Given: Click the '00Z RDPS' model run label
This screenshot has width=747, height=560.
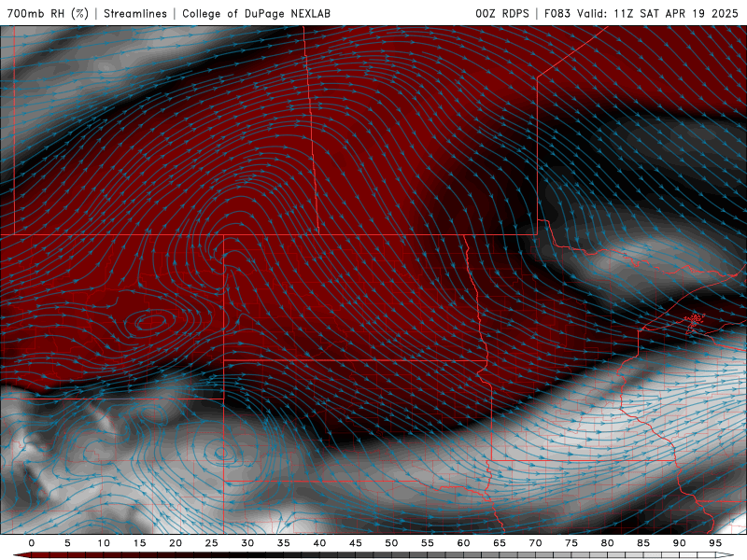Looking at the screenshot, I should click(x=502, y=13).
